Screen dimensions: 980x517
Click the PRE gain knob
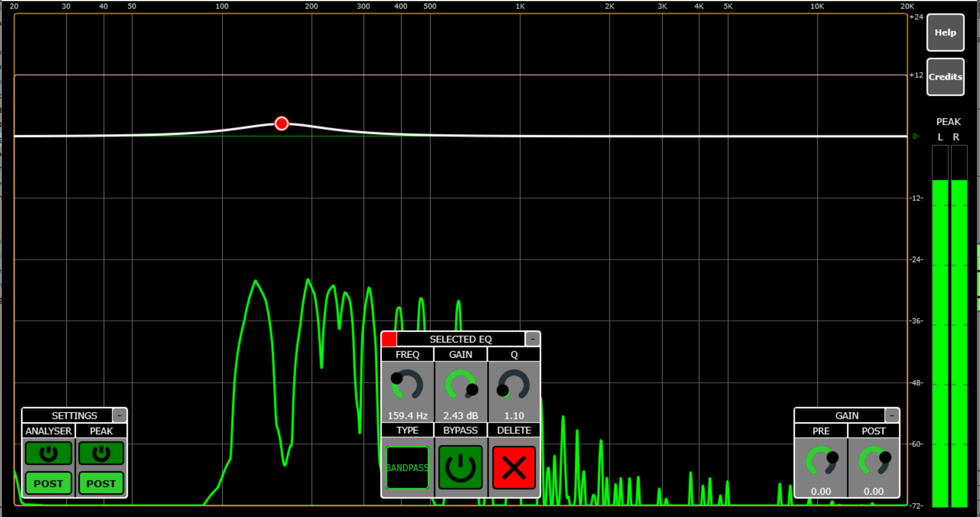pyautogui.click(x=821, y=461)
